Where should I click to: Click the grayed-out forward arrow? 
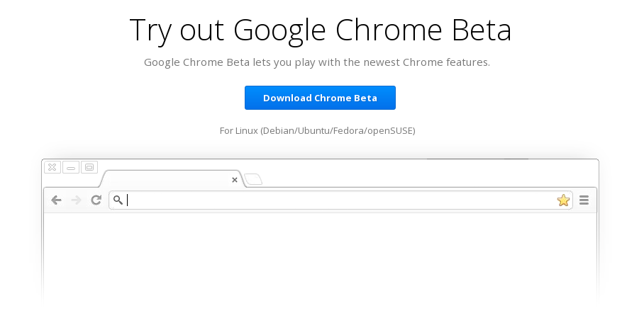tap(76, 200)
